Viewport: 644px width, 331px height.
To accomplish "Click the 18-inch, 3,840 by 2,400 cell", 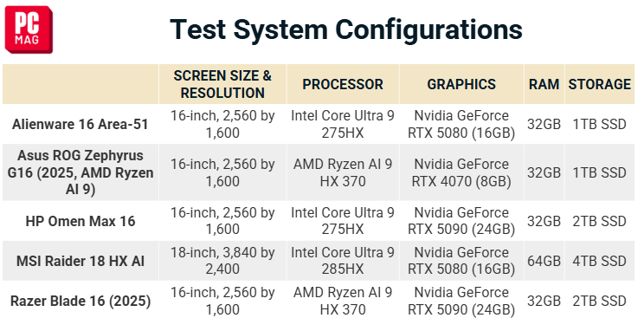I will coord(222,261).
